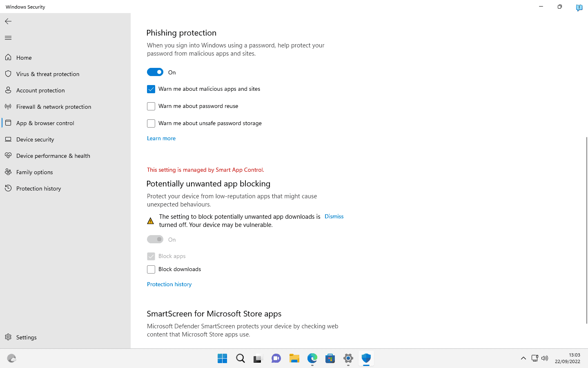The image size is (588, 368).
Task: Click 'This setting is managed by Smart App Control' text
Action: 205,170
